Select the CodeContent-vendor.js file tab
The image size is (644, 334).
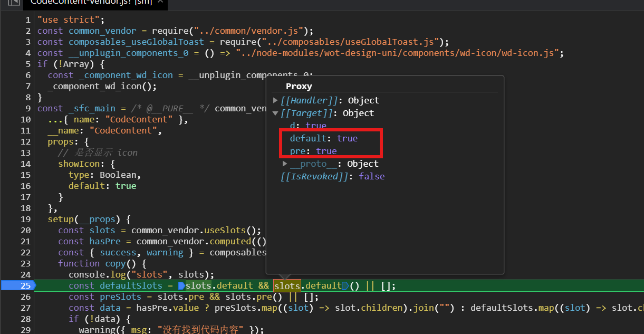pos(90,2)
